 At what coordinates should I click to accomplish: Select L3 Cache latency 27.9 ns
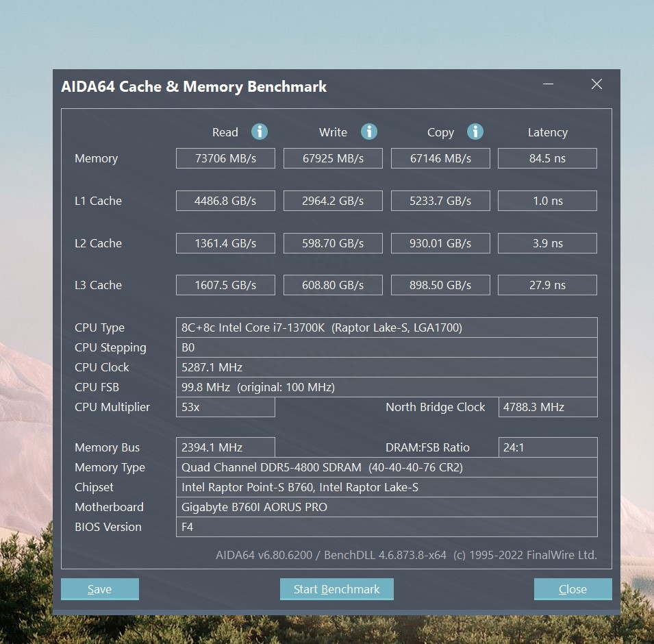click(x=547, y=285)
